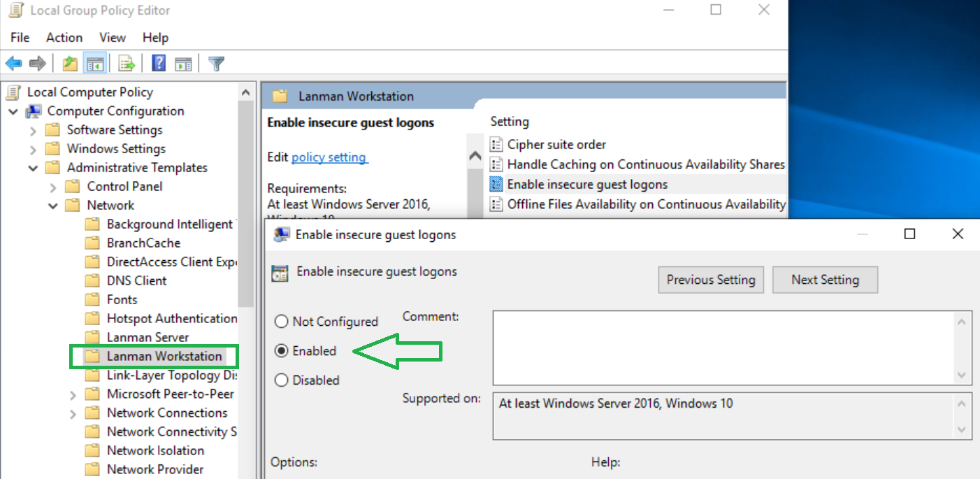Select the Up one level folder icon
The image size is (980, 479).
pos(69,63)
